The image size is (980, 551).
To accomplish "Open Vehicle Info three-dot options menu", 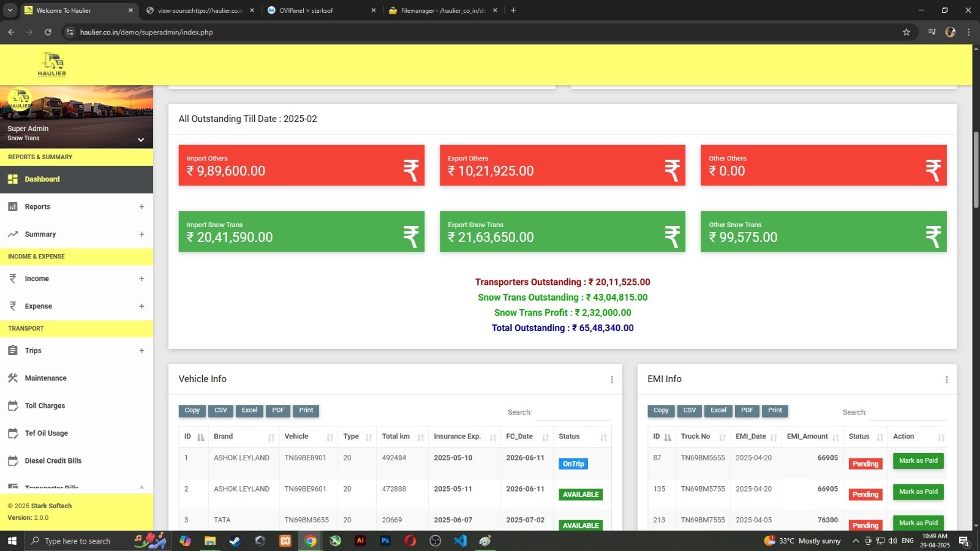I will (x=611, y=380).
